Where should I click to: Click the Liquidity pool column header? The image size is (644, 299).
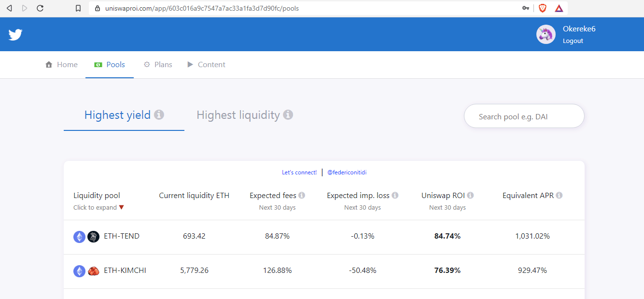coord(97,196)
